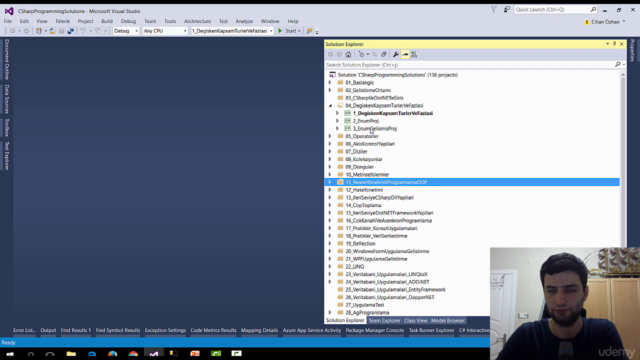Select the Solution 'CSharpProgrammingSolutions' root node
This screenshot has width=640, height=360.
pos(398,75)
